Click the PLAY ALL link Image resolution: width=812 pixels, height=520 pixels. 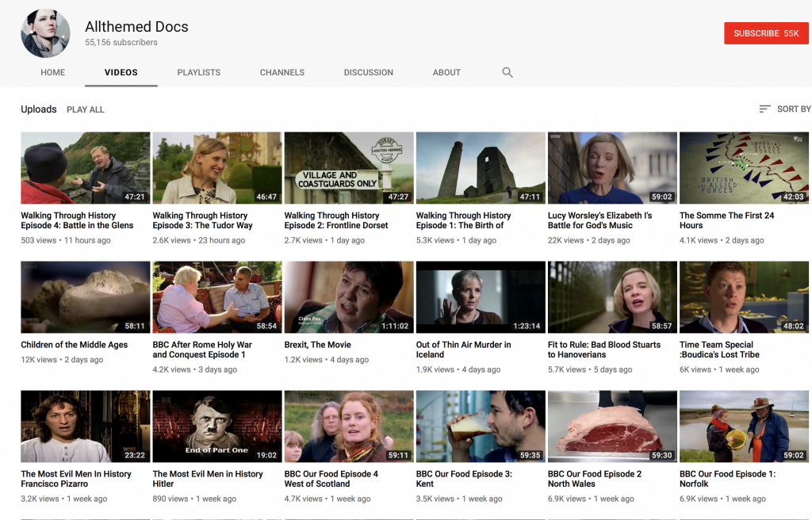(x=85, y=109)
